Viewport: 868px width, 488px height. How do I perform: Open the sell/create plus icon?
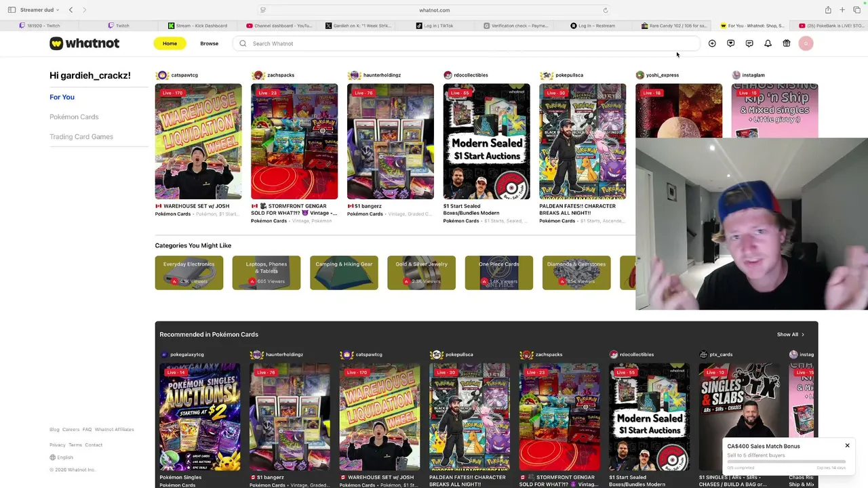712,43
